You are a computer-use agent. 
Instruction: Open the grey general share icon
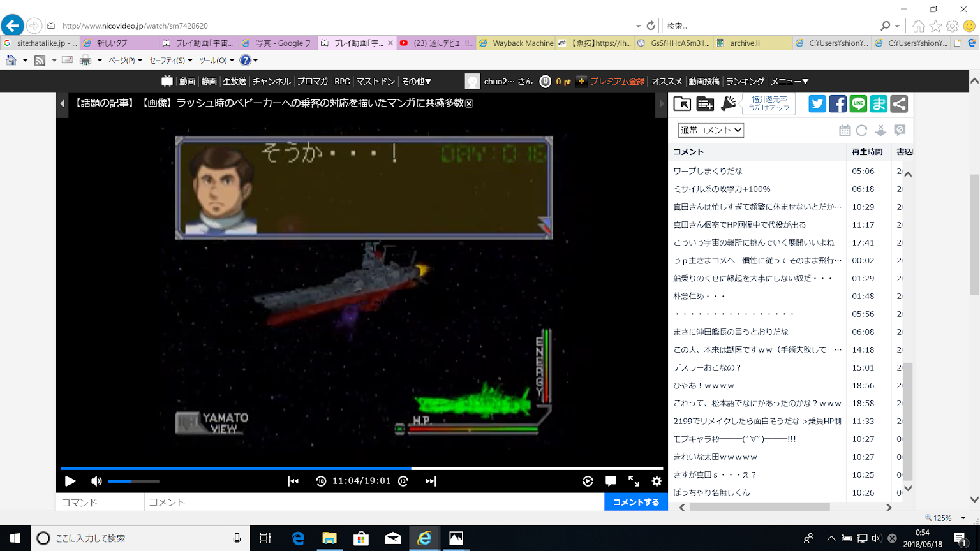pyautogui.click(x=899, y=104)
